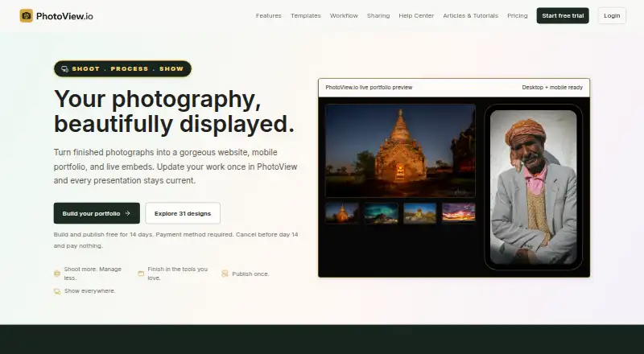Click the Login button
The image size is (644, 354).
point(612,15)
